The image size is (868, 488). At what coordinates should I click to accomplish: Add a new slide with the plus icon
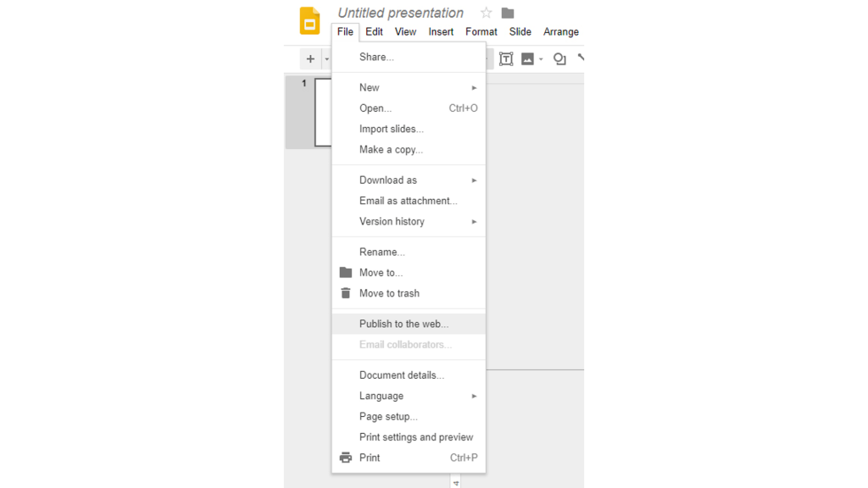point(310,58)
